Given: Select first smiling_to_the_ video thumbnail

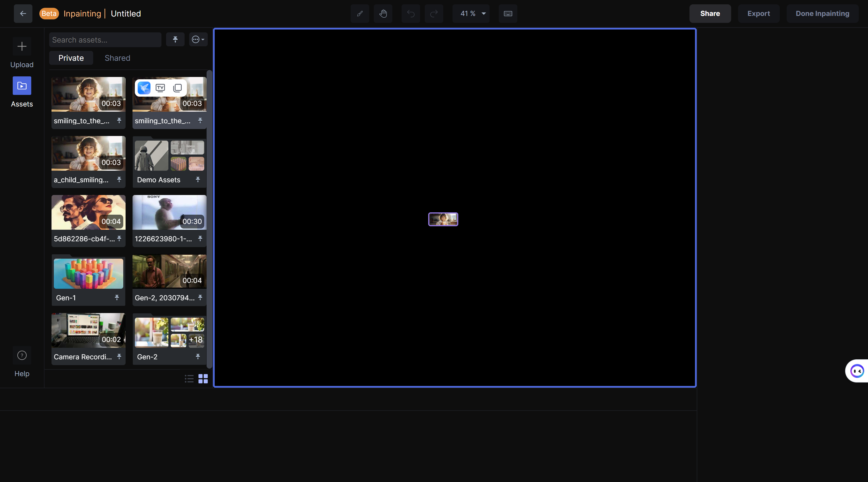Looking at the screenshot, I should (88, 94).
